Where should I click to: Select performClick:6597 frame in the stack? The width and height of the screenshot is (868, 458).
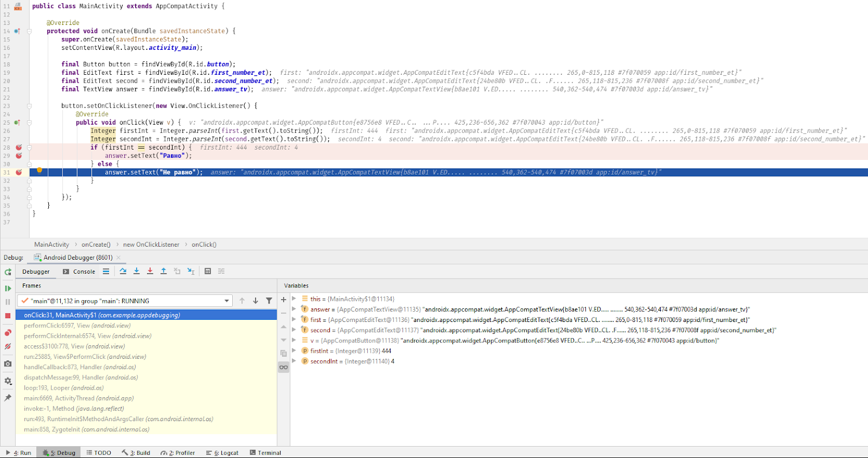point(77,326)
